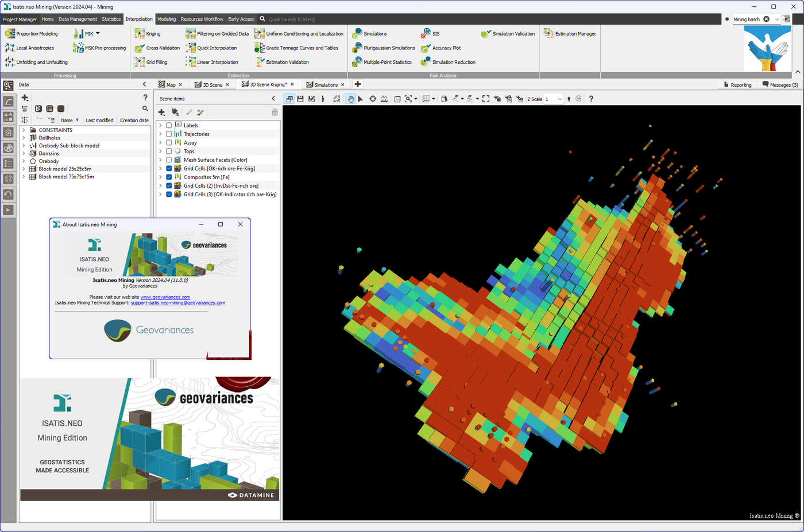Open Filtering on Gridded Data

(217, 34)
